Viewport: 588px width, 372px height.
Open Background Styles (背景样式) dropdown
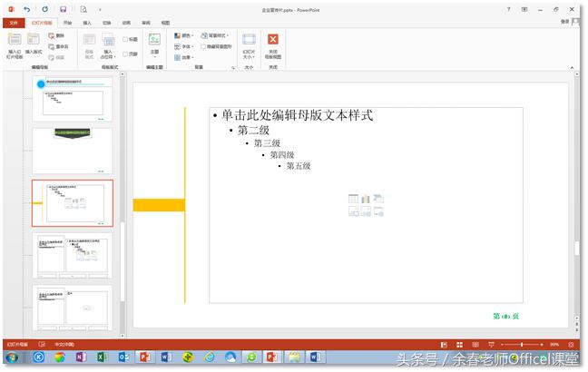214,35
